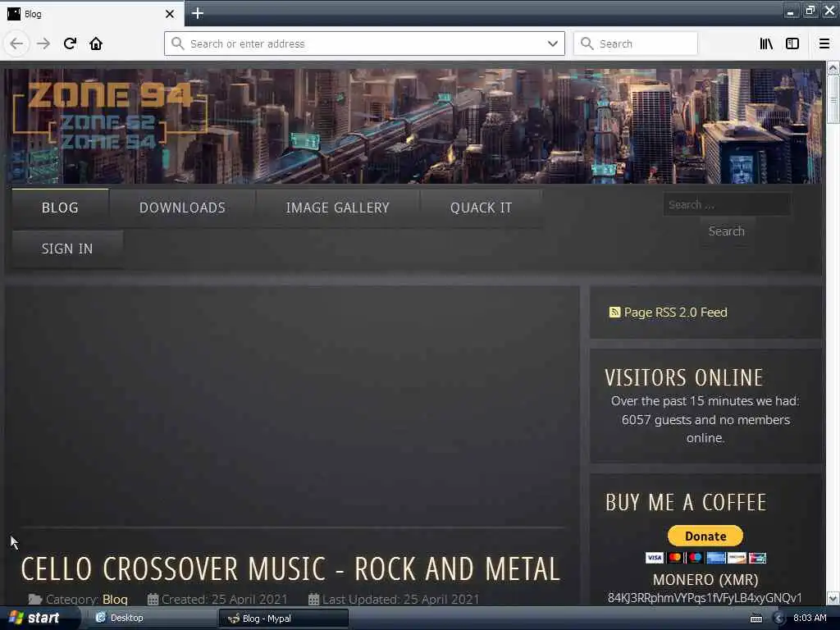Open the Cello Crossover Music article title
840x630 pixels.
click(290, 569)
